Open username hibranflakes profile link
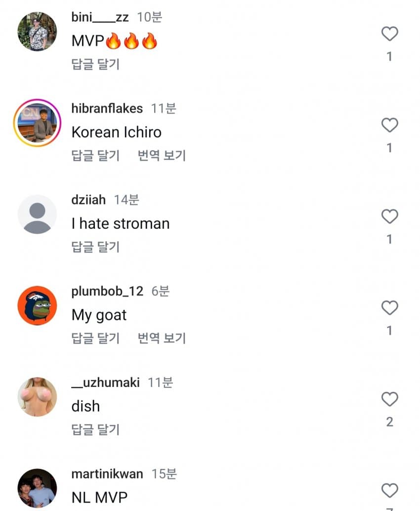 click(x=107, y=109)
